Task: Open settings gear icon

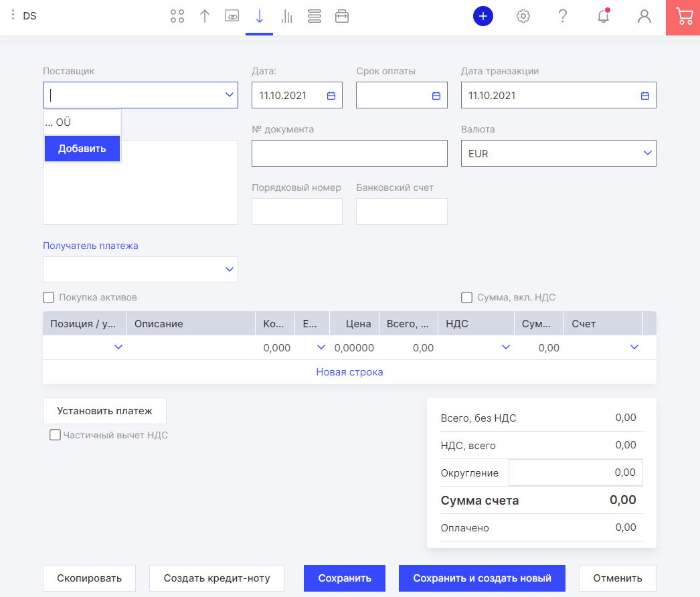Action: 523,17
